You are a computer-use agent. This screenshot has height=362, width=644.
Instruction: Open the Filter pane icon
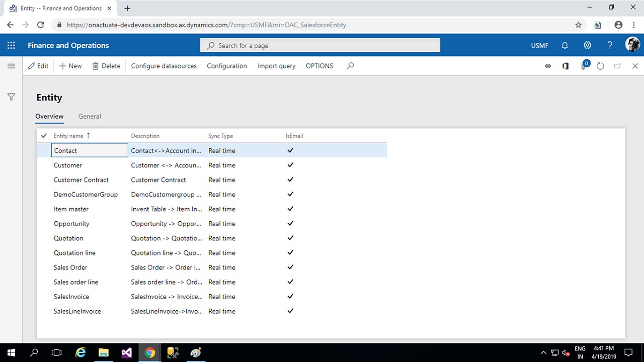[x=11, y=97]
